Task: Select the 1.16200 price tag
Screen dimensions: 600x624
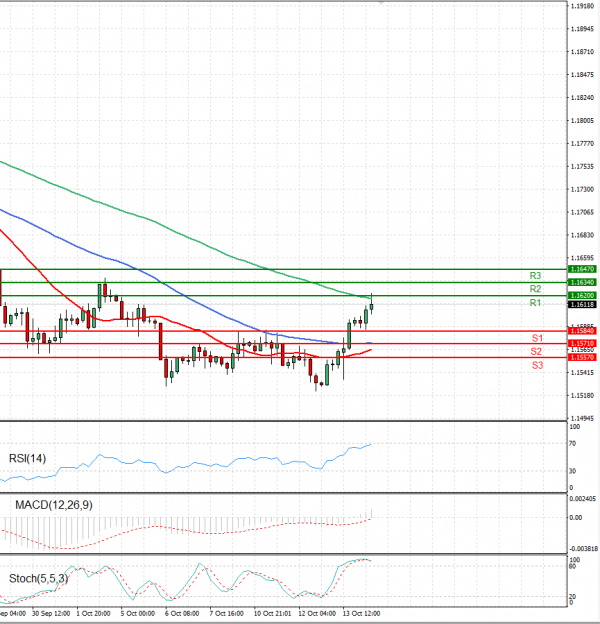Action: tap(582, 296)
